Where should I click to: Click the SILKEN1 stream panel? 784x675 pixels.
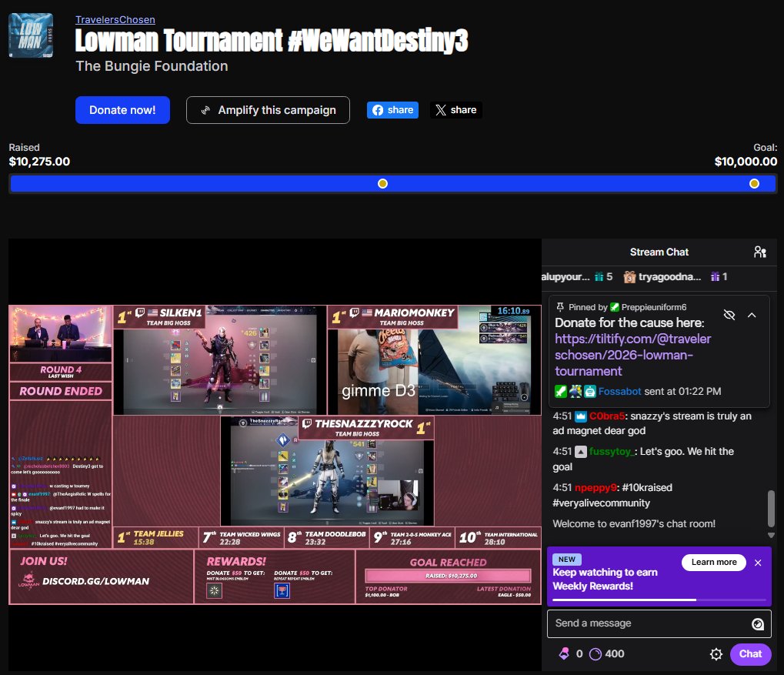click(x=219, y=360)
